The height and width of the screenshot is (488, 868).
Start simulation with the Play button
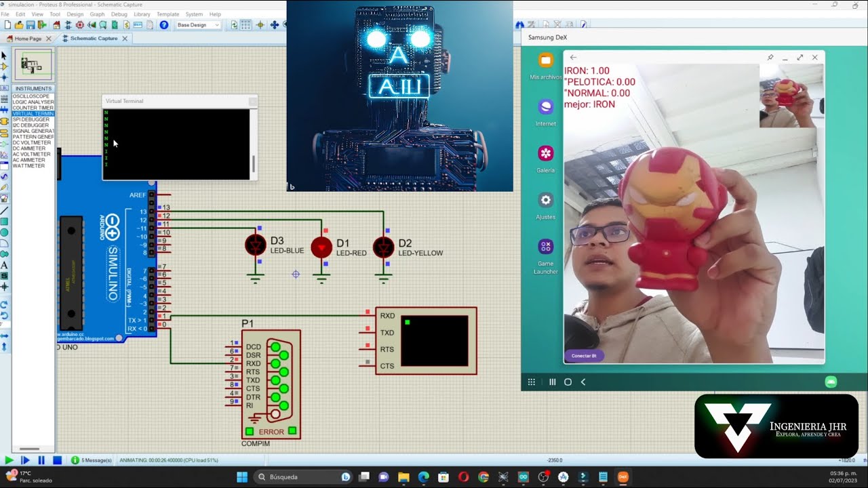9,460
